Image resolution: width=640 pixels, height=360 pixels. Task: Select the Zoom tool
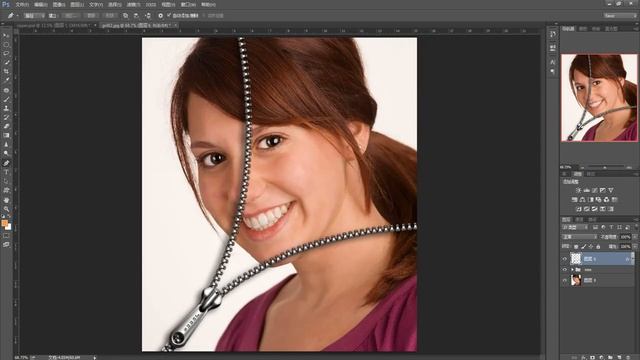[x=6, y=209]
